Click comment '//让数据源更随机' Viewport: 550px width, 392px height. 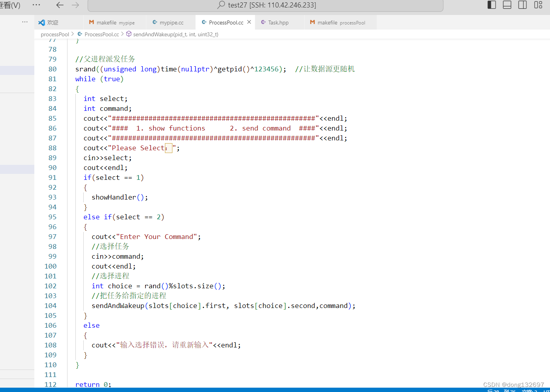pyautogui.click(x=325, y=69)
